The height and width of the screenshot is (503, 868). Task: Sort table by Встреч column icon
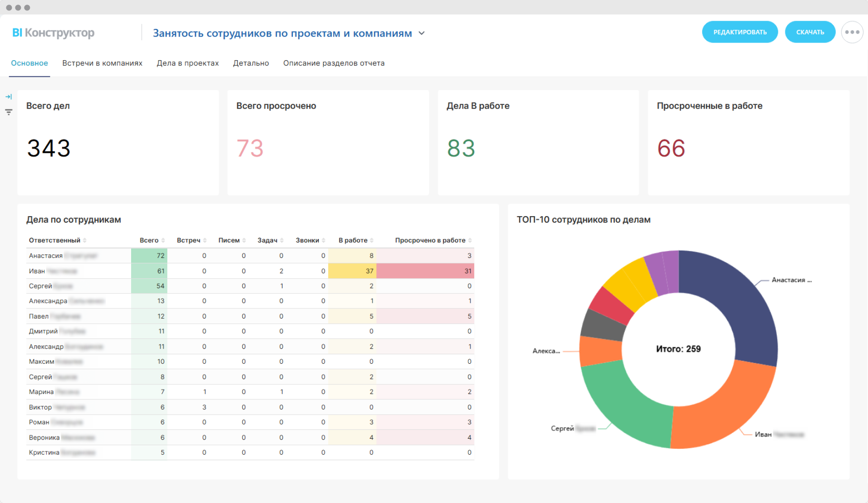click(x=205, y=241)
